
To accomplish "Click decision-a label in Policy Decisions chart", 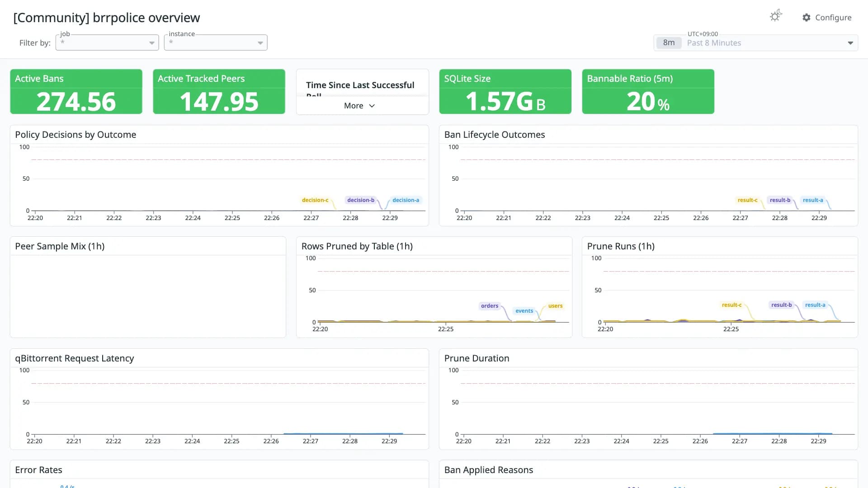I will pos(406,200).
